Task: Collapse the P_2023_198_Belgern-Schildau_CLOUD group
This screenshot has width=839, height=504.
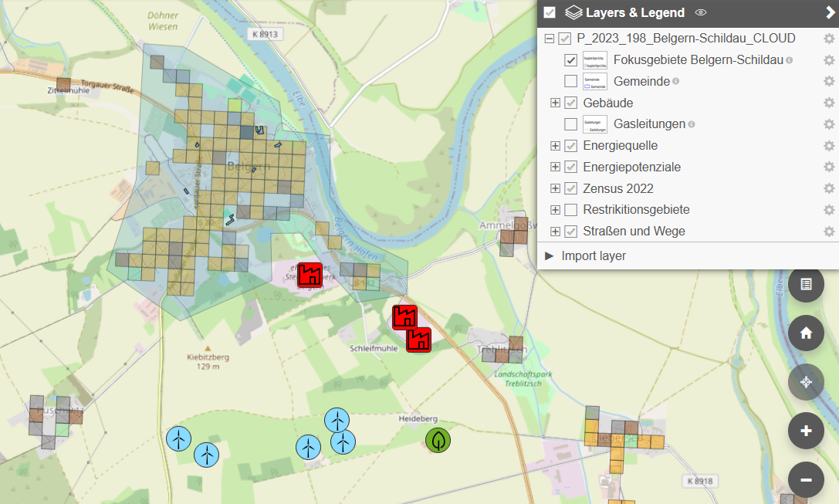Action: [549, 39]
